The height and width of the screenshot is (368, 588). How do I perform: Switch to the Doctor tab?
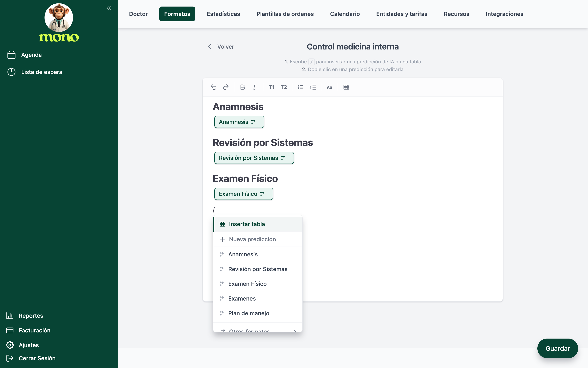pyautogui.click(x=138, y=14)
